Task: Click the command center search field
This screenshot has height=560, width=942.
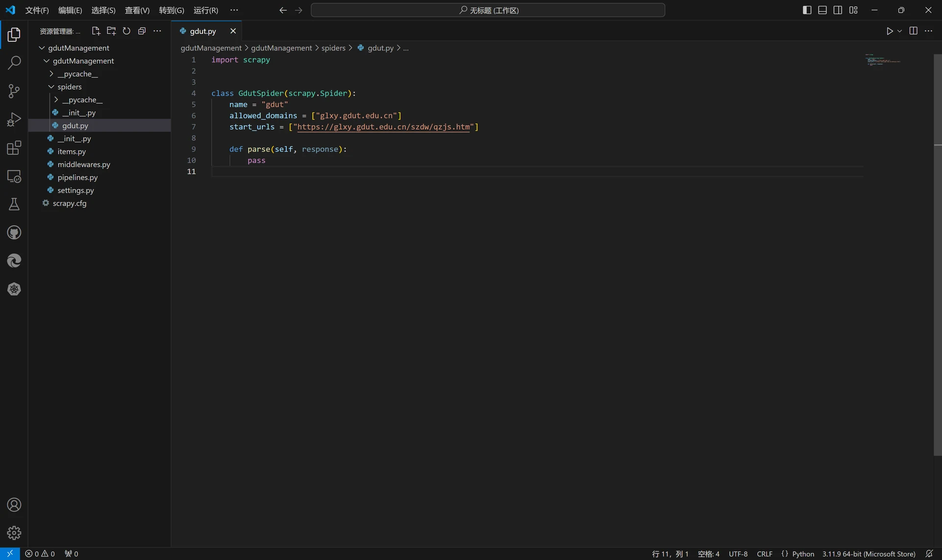Action: (x=488, y=10)
